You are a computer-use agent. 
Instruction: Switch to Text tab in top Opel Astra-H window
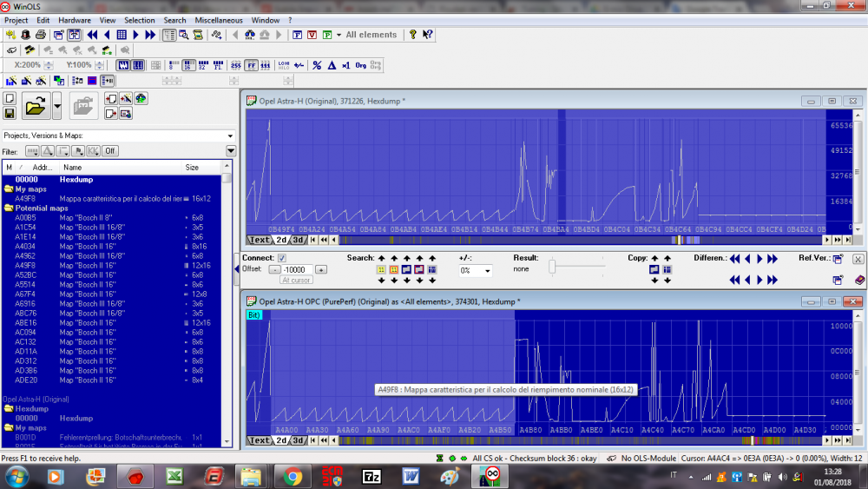pyautogui.click(x=259, y=240)
